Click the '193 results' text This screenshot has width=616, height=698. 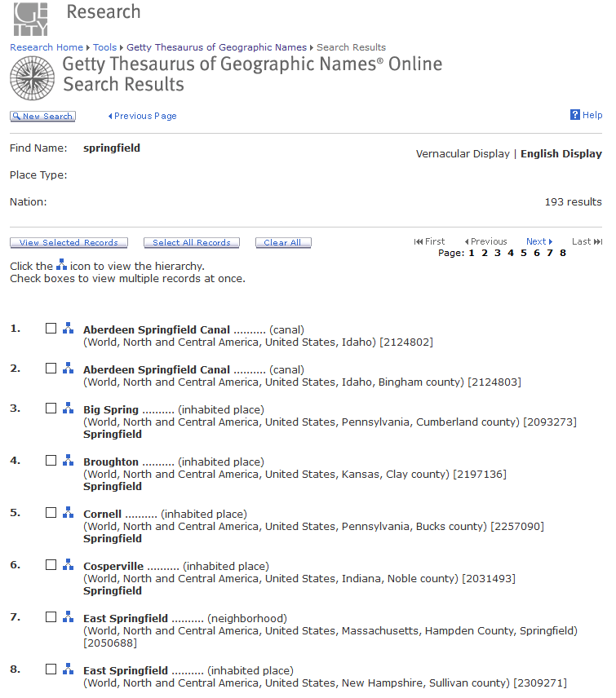574,202
